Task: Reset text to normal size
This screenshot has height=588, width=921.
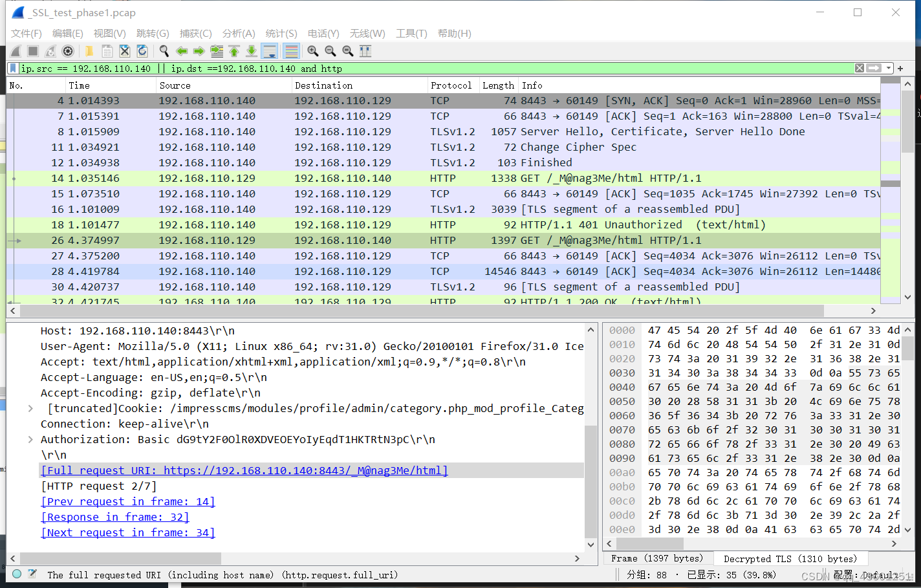Action: click(x=348, y=51)
